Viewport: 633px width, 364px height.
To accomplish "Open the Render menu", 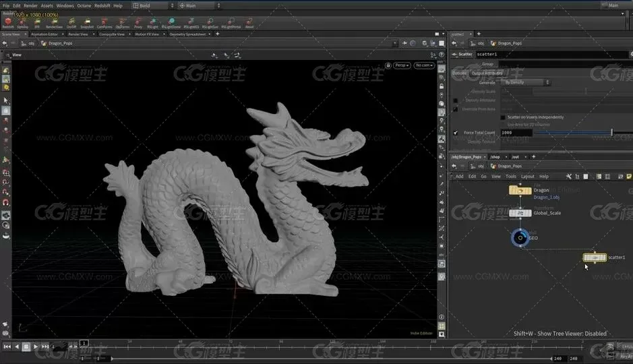I will pos(31,5).
